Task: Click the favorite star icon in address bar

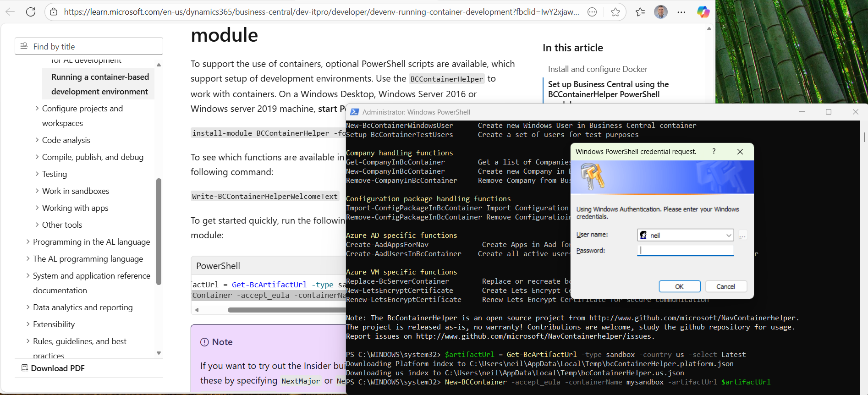Action: click(x=615, y=12)
